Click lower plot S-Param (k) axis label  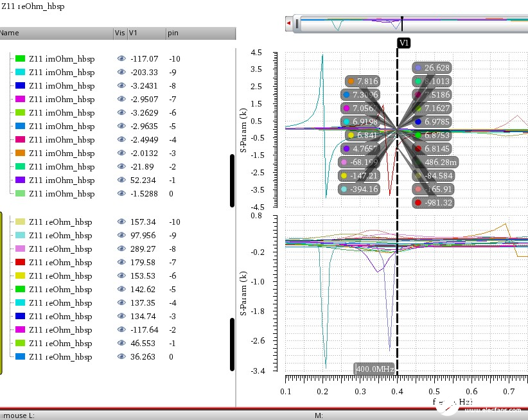[x=243, y=293]
